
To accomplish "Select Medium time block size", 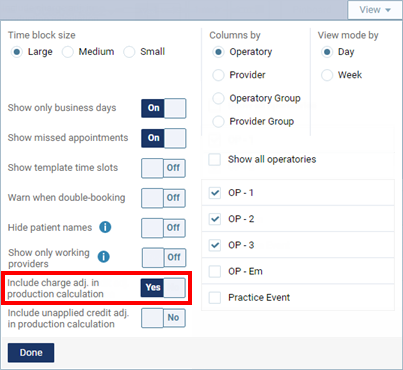I will 68,52.
